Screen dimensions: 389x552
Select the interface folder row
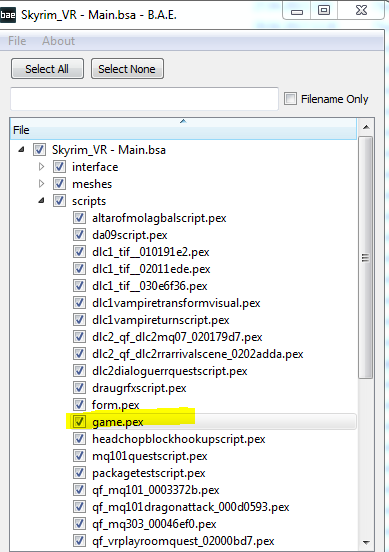point(95,167)
